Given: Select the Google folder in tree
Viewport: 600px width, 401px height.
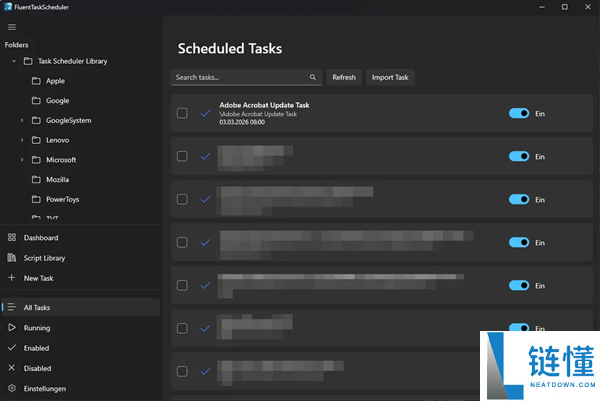Looking at the screenshot, I should pos(57,101).
